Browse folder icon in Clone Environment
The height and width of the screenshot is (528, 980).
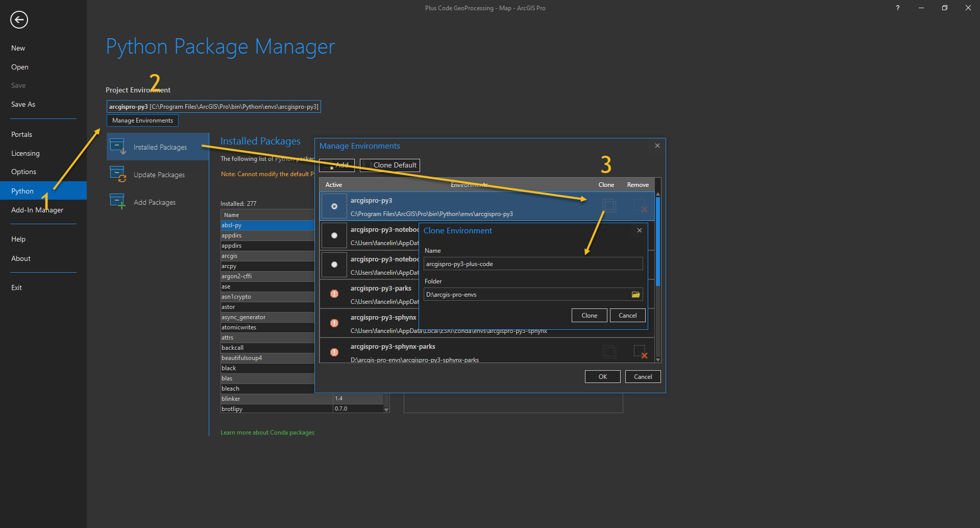click(635, 295)
